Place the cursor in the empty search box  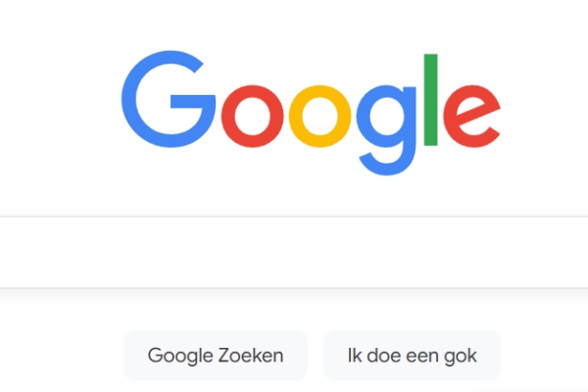point(294,253)
